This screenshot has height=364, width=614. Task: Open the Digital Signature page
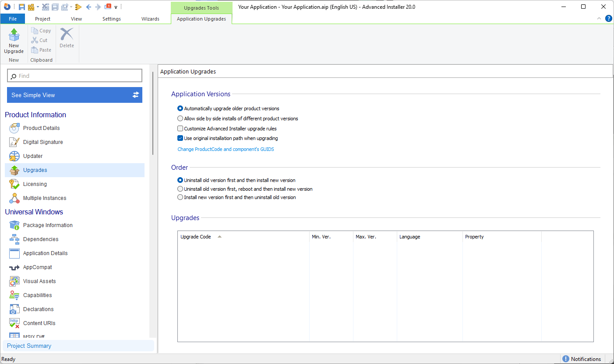(x=43, y=142)
